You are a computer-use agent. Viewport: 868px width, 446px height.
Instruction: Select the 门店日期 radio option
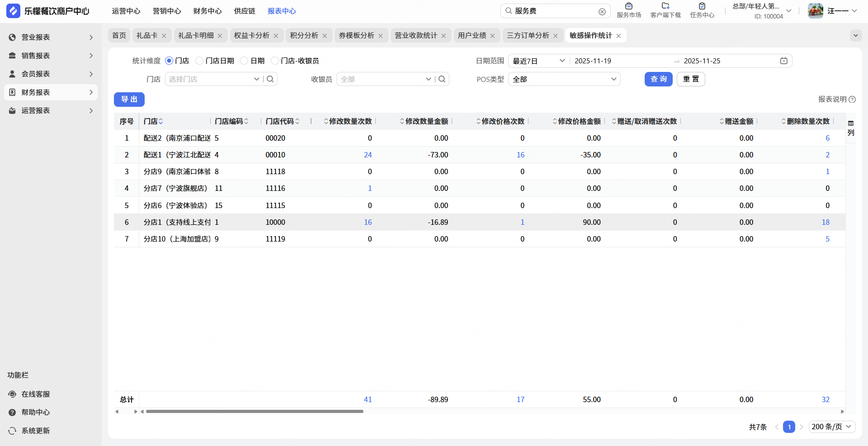point(199,61)
